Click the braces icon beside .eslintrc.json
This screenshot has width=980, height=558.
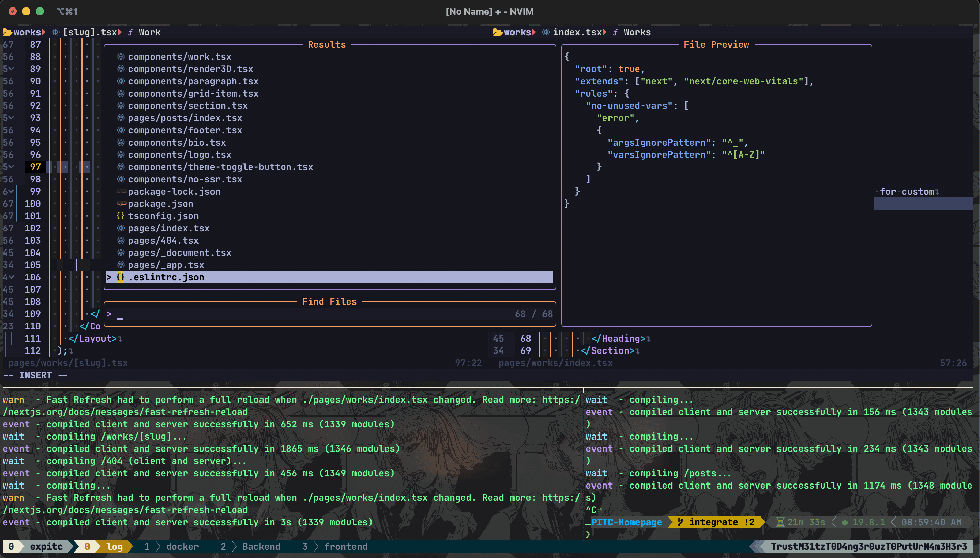(x=121, y=277)
